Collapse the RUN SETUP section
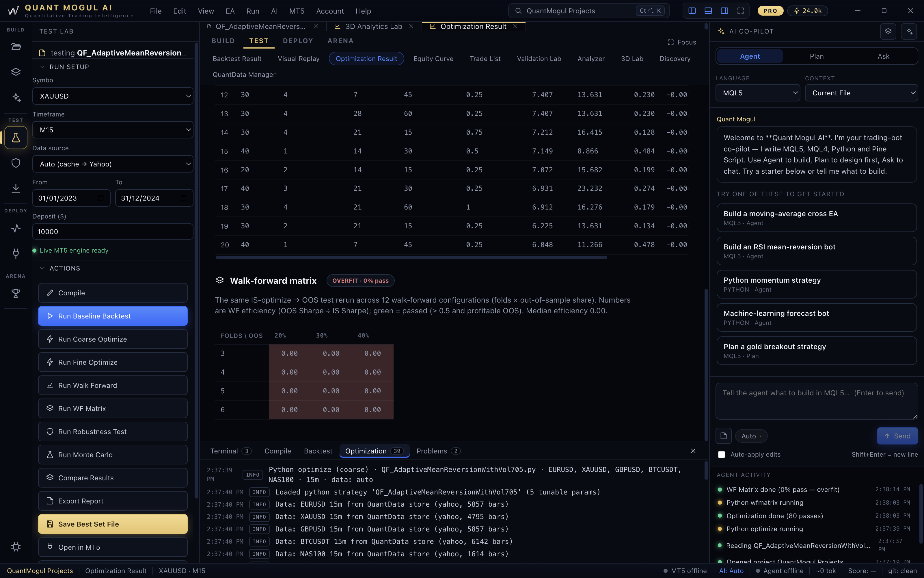This screenshot has height=578, width=924. point(65,67)
